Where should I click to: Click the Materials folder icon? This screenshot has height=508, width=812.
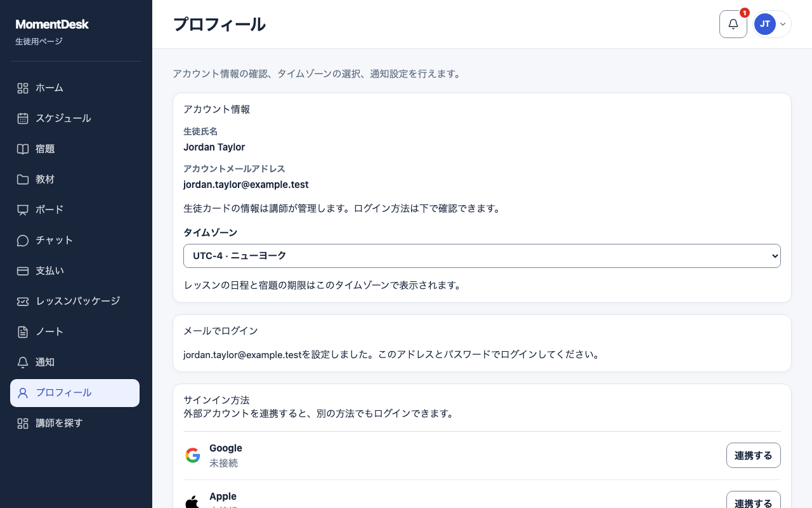(x=23, y=180)
